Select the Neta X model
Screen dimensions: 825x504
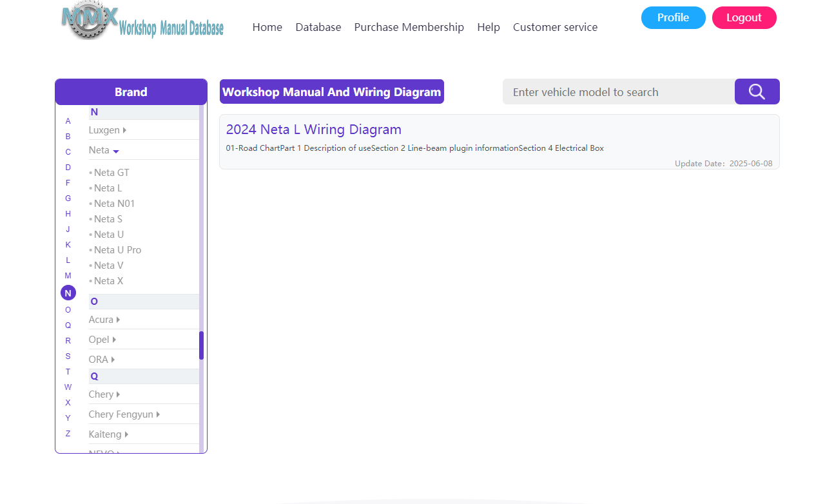coord(108,281)
